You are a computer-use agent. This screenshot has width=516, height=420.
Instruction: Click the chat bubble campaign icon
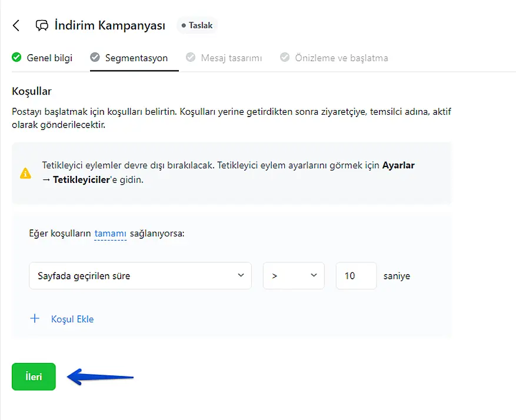pos(42,25)
